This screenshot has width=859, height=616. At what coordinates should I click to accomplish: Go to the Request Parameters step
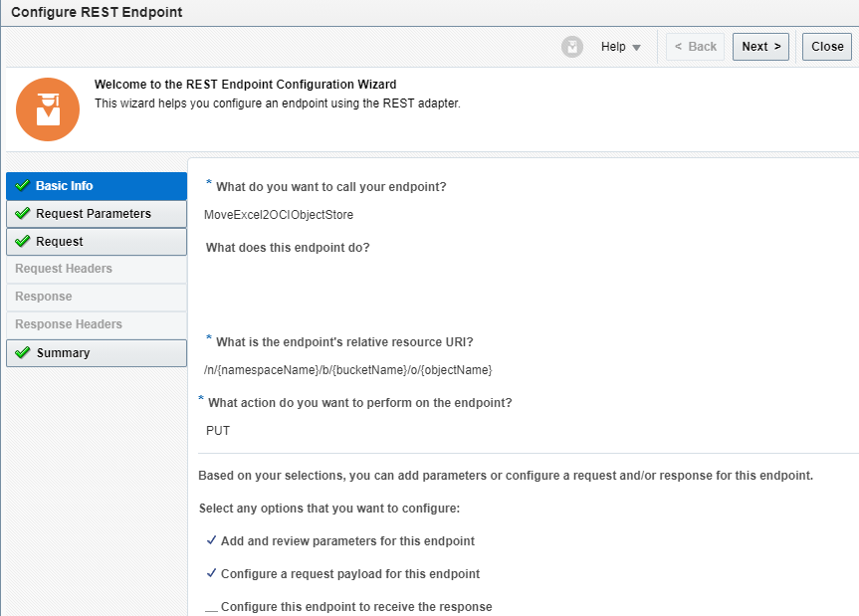coord(94,214)
